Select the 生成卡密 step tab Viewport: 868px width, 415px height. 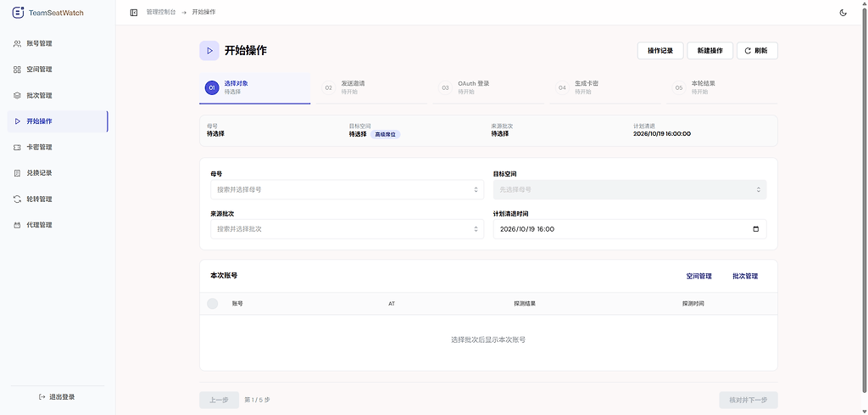point(605,88)
